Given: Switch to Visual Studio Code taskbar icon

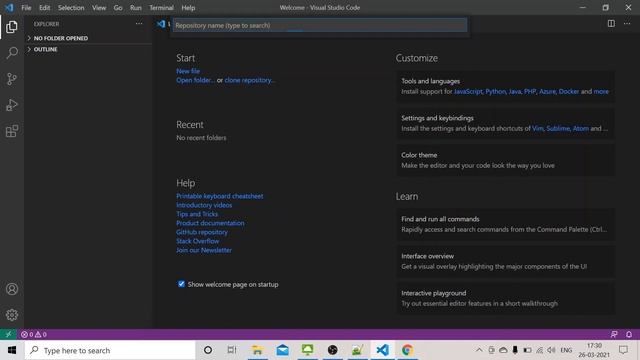Looking at the screenshot, I should [382, 350].
